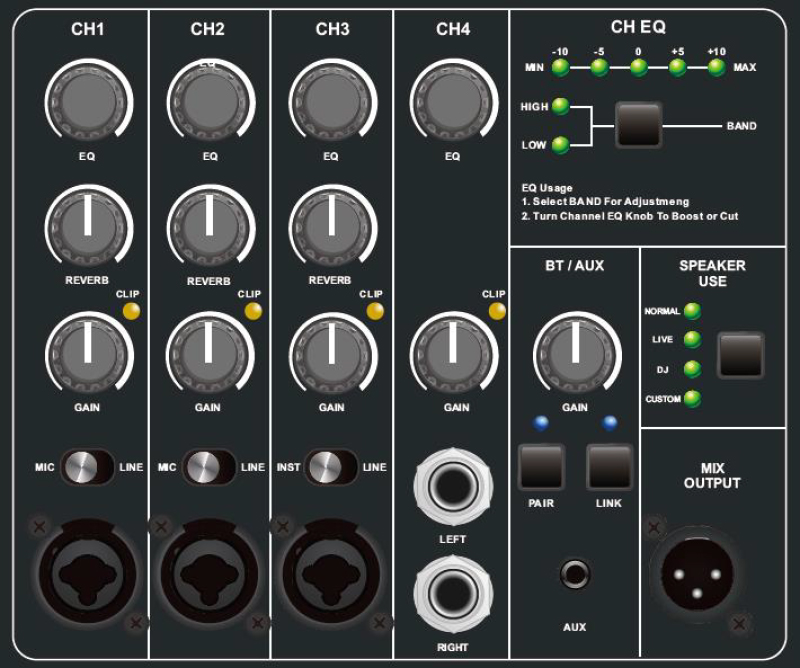800x668 pixels.
Task: Click the LOW band LED
Action: click(x=560, y=145)
